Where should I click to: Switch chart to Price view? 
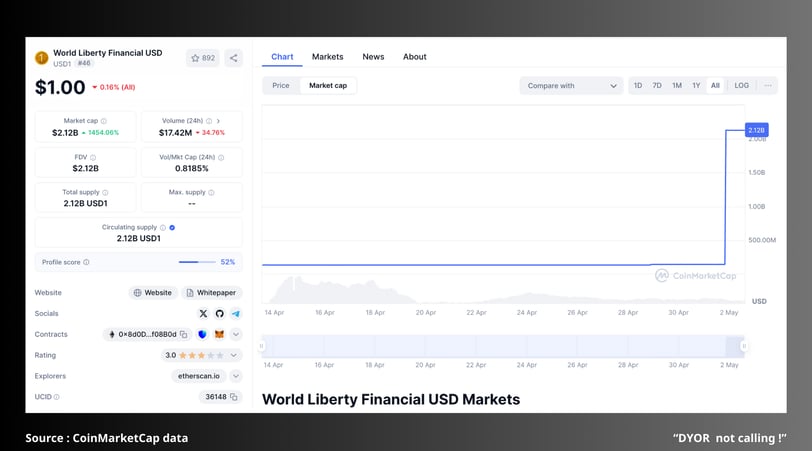coord(281,85)
